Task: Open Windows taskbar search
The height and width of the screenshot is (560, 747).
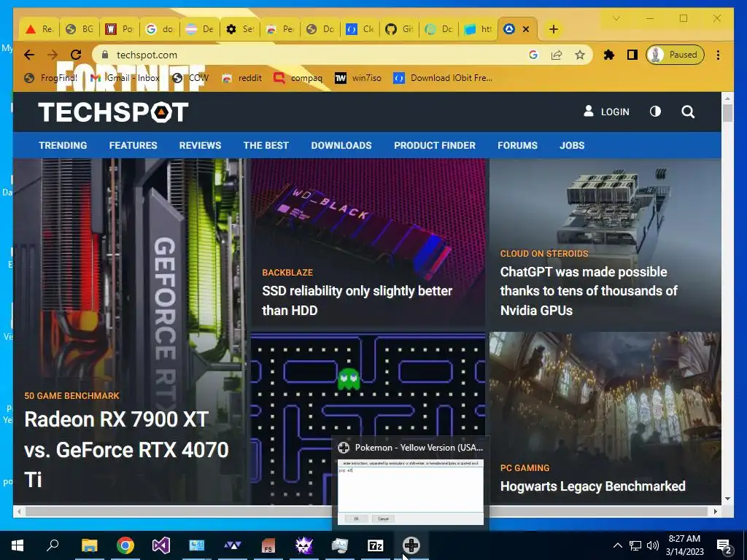Action: (x=53, y=545)
